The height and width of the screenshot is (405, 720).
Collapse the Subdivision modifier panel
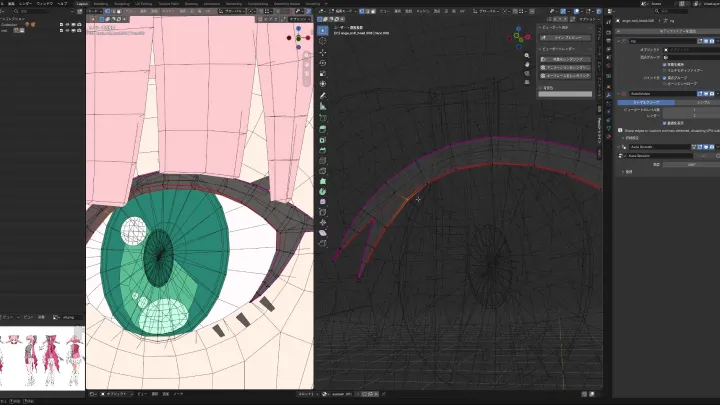tap(619, 94)
